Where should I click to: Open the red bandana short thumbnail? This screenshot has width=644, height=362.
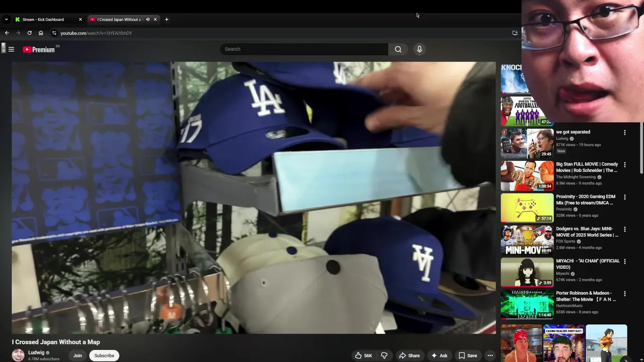(521, 343)
